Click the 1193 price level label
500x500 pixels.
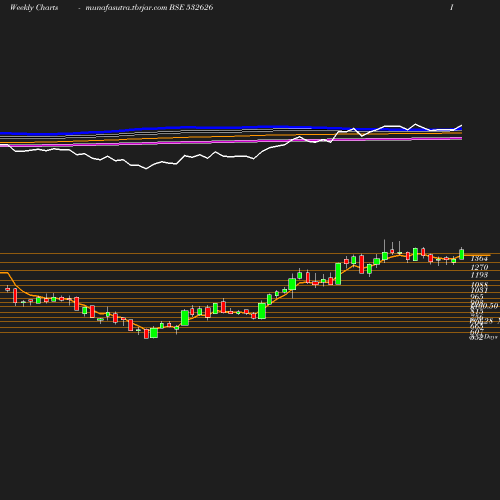click(479, 275)
